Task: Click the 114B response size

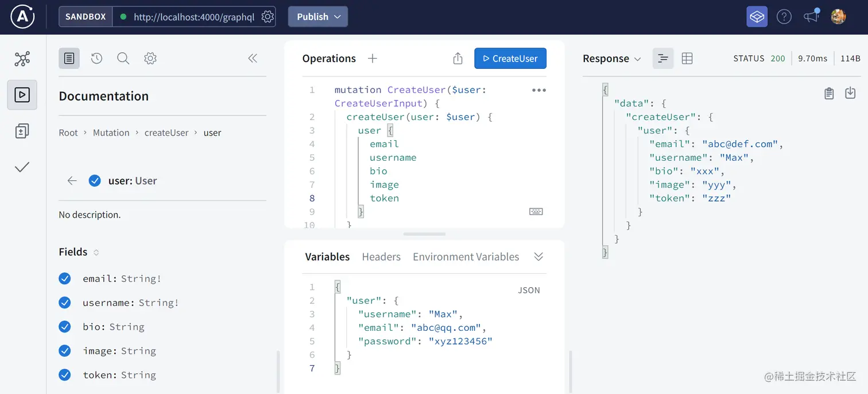Action: [x=850, y=59]
